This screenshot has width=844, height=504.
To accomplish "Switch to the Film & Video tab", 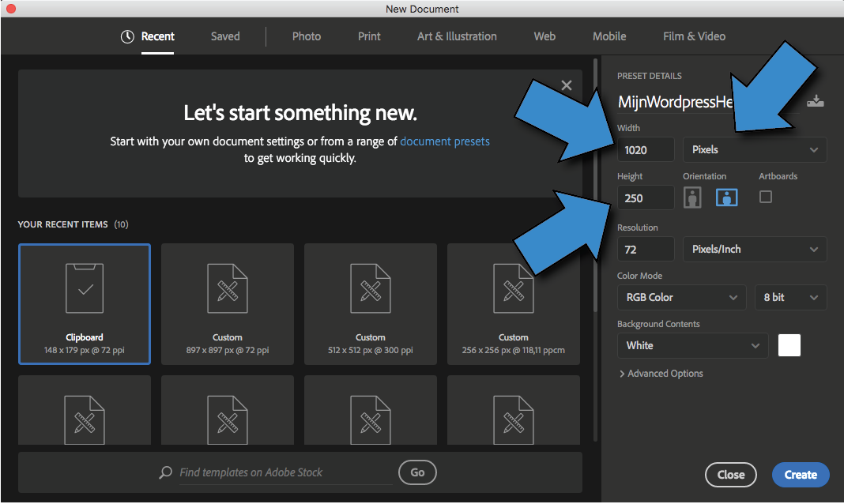I will point(694,36).
